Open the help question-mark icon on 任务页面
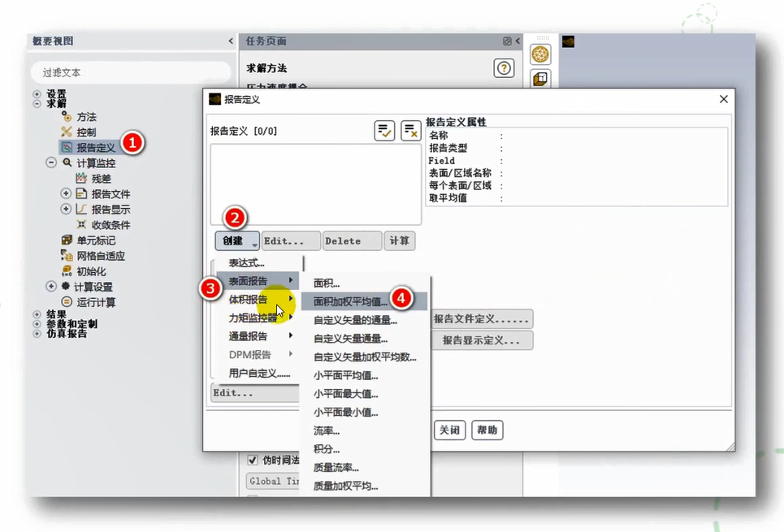784x532 pixels. [504, 68]
